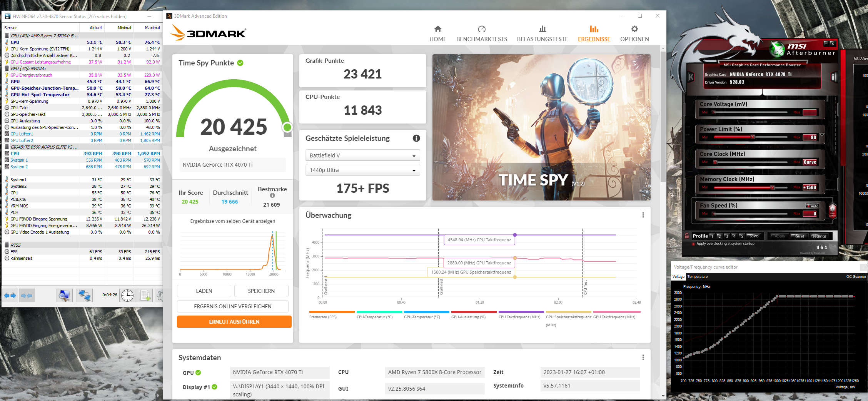Screen dimensions: 868x401
Task: Click the 3DMark window vertical scrollbar
Action: pos(663,117)
